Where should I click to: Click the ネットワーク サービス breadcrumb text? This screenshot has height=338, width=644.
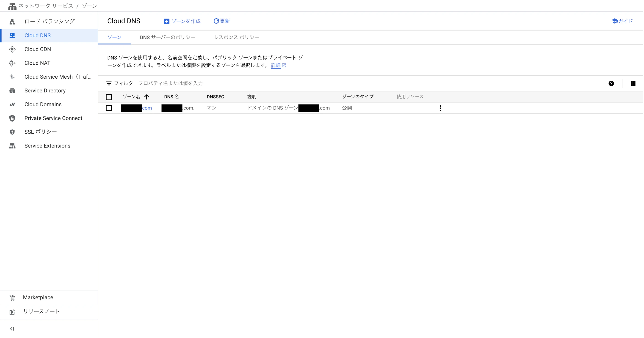point(46,6)
